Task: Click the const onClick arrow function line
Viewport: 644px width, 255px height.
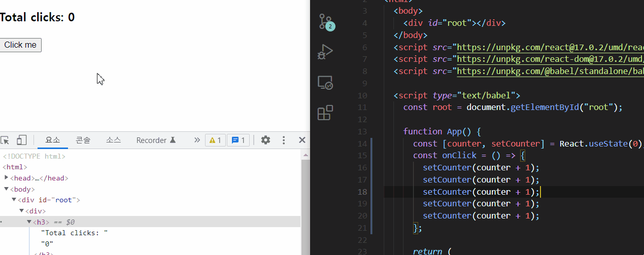Action: click(469, 156)
